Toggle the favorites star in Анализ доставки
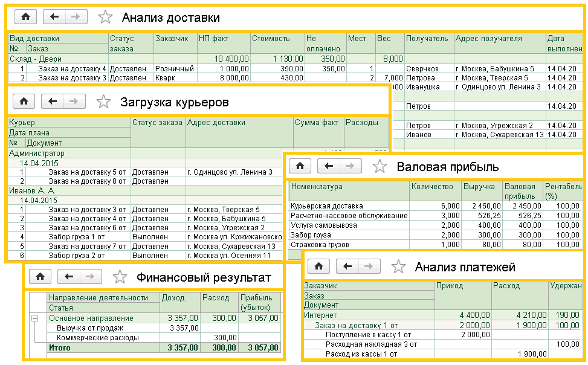The height and width of the screenshot is (365, 588). pyautogui.click(x=105, y=16)
